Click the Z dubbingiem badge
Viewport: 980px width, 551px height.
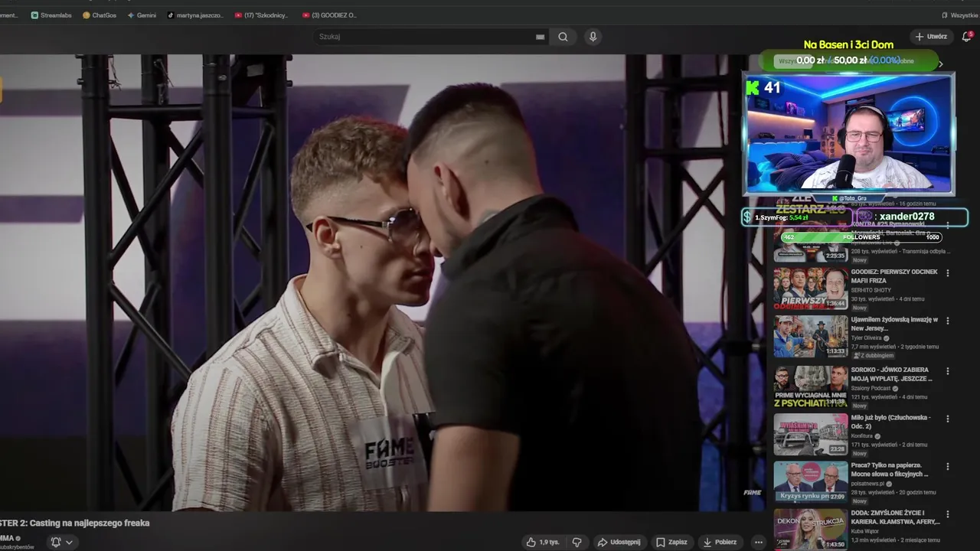(x=874, y=355)
